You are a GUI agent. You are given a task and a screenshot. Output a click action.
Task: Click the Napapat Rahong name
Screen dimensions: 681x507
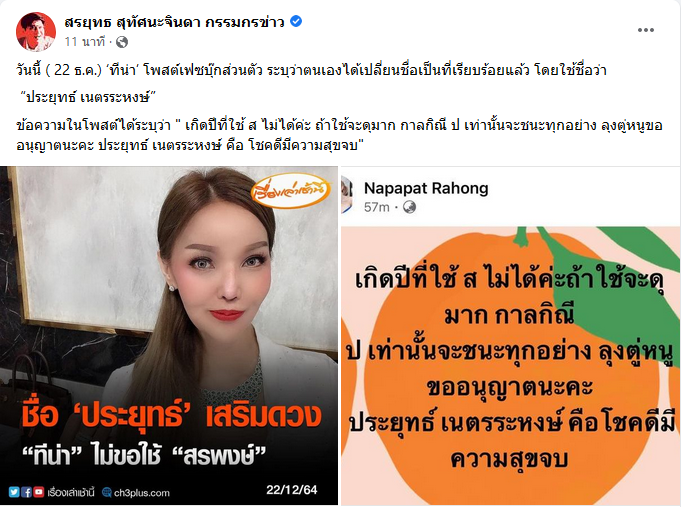pyautogui.click(x=426, y=188)
